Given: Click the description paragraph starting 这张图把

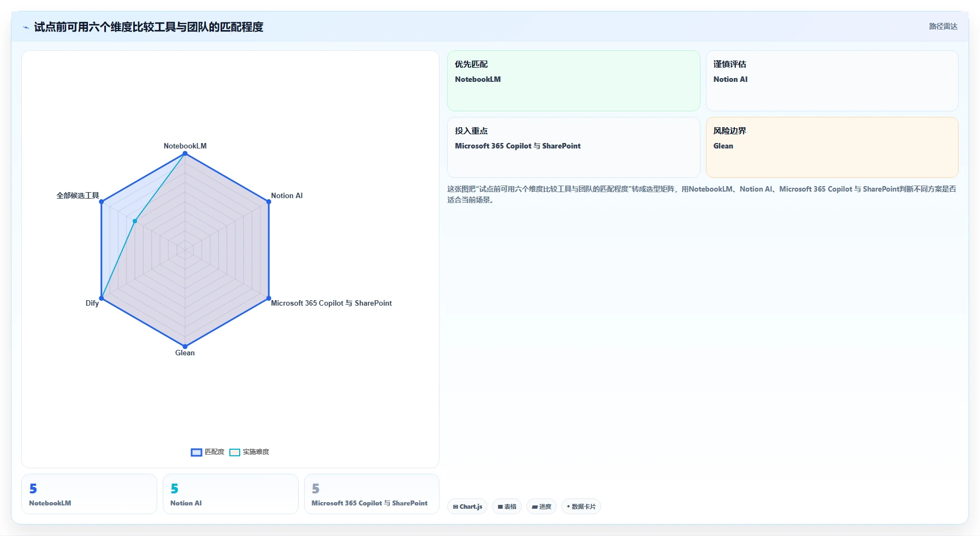Looking at the screenshot, I should tap(702, 194).
